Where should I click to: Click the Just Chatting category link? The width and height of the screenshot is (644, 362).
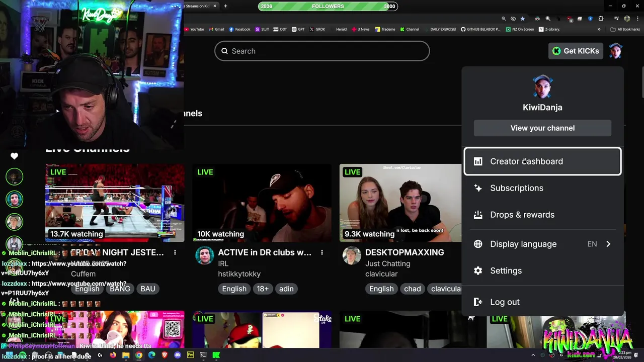tap(387, 263)
